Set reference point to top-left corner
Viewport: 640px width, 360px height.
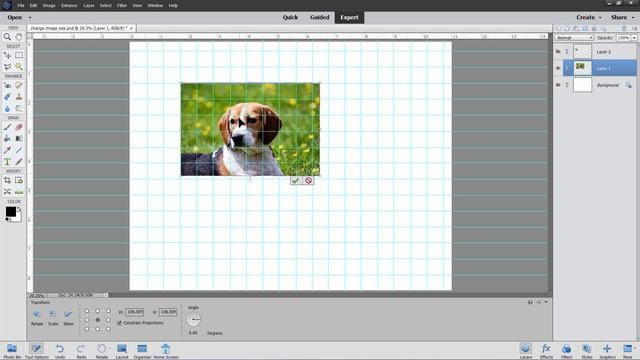(x=87, y=311)
